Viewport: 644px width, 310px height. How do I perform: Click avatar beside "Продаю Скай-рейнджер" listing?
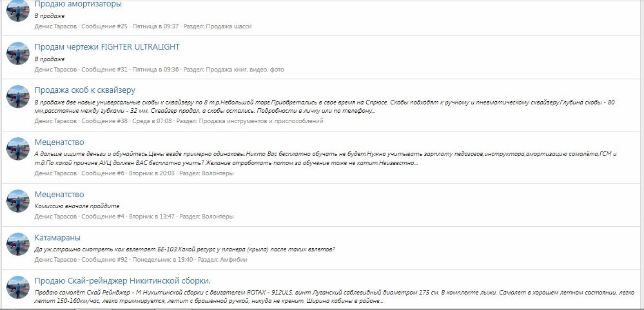(x=17, y=287)
